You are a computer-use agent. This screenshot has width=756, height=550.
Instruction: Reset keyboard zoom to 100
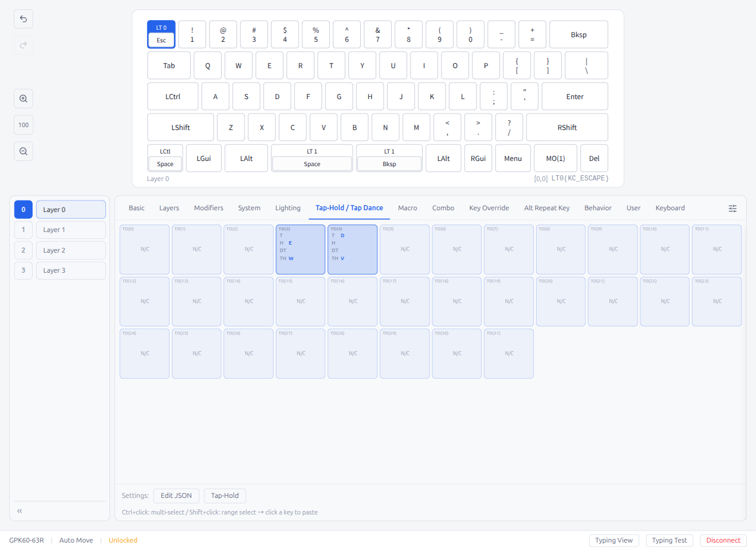[23, 124]
